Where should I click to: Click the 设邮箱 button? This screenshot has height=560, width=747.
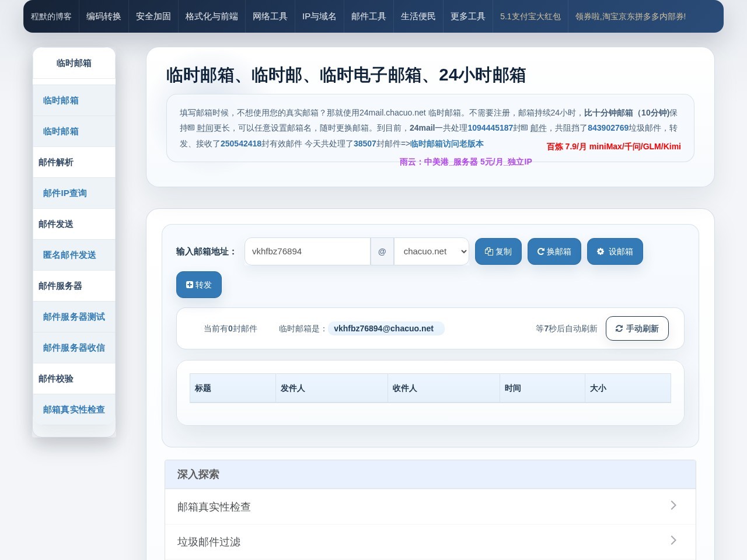coord(615,251)
